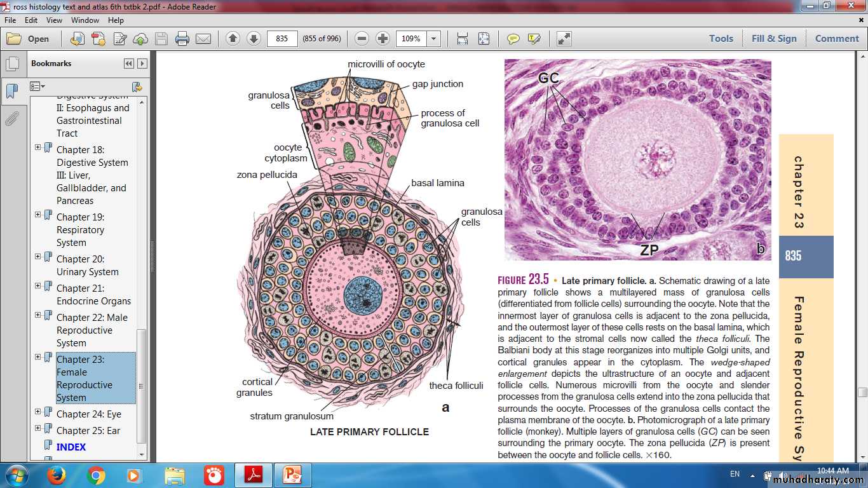The width and height of the screenshot is (868, 488).
Task: Toggle the Page Thumbnails panel
Action: pyautogui.click(x=12, y=64)
